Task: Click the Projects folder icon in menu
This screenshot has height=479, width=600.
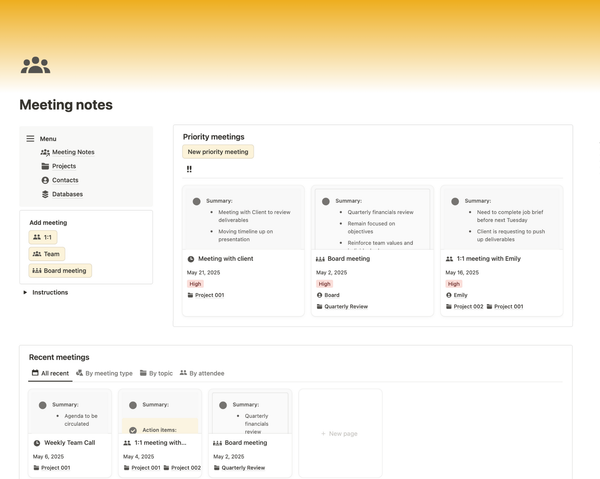Action: point(45,166)
